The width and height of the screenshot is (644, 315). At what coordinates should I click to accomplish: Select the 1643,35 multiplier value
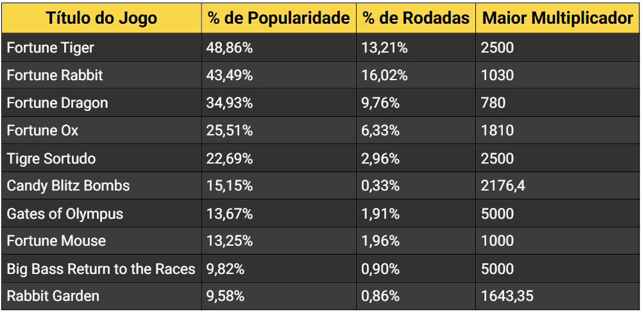(507, 296)
